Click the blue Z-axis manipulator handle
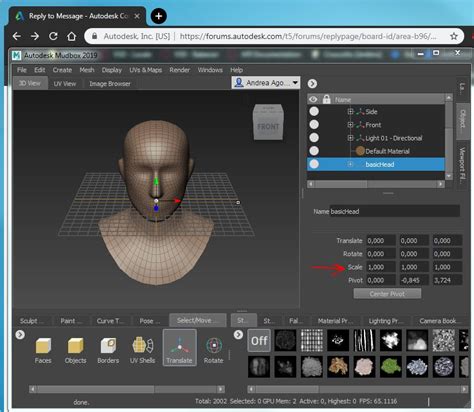Image resolution: width=474 pixels, height=412 pixels. point(156,208)
